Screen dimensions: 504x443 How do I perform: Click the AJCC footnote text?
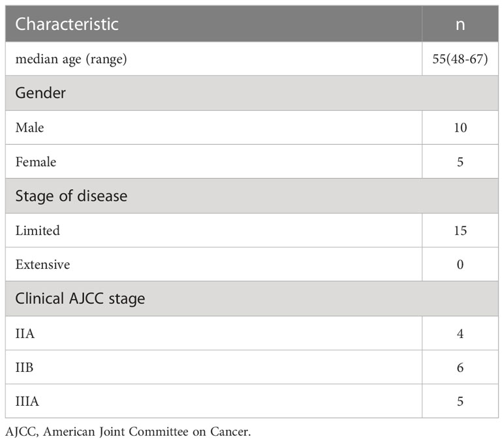(128, 432)
